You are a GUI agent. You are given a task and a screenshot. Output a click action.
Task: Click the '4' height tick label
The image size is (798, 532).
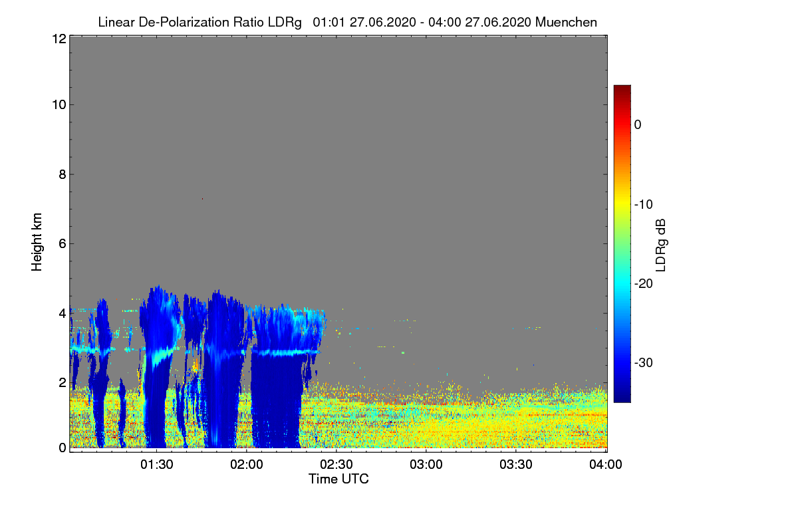click(x=62, y=313)
